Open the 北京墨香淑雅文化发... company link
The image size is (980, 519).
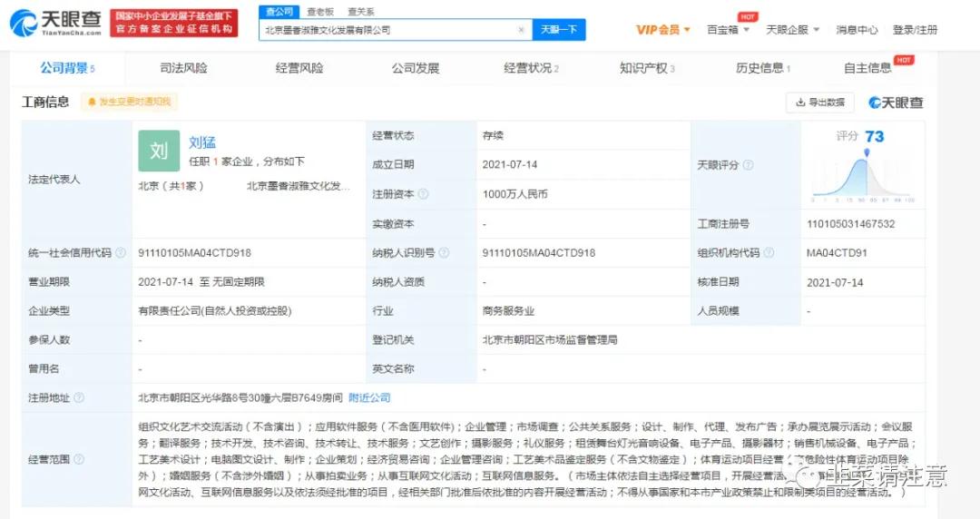tap(299, 186)
